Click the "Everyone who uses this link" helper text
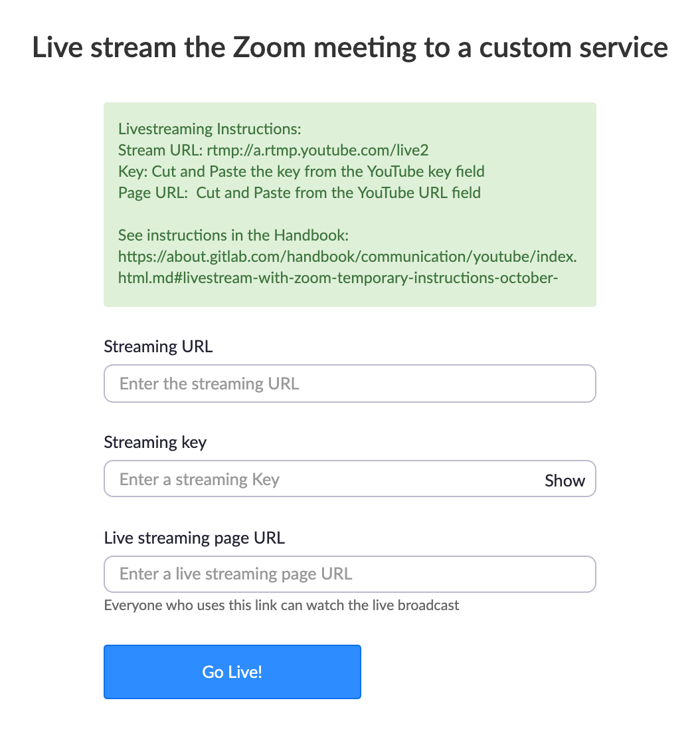700x751 pixels. pos(282,605)
